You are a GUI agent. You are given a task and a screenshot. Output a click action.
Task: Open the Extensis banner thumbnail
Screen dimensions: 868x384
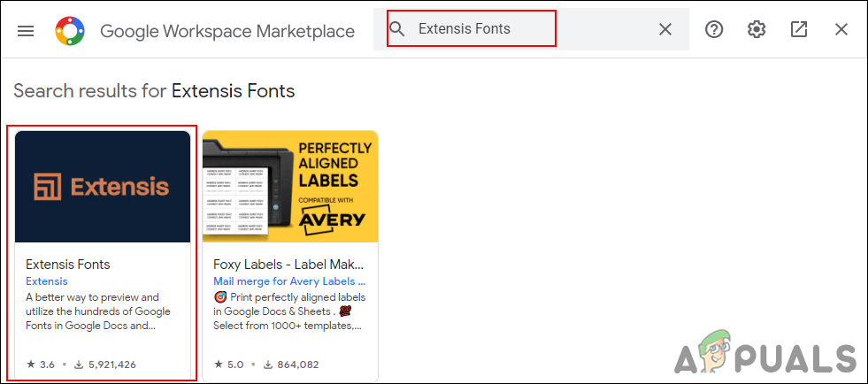[x=103, y=186]
